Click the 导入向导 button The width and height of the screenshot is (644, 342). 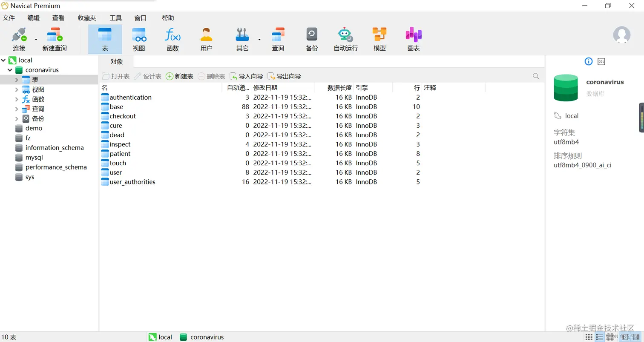pyautogui.click(x=246, y=76)
